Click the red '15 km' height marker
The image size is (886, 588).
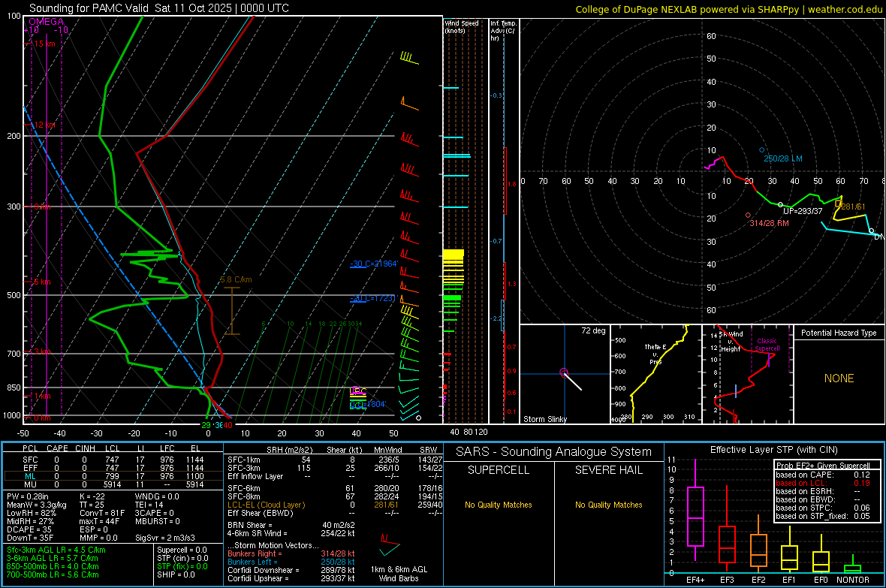[x=44, y=44]
